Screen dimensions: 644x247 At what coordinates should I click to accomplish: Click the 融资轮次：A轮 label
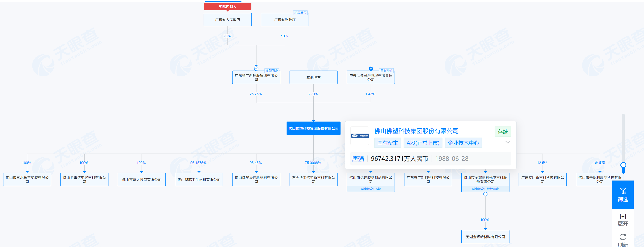click(371, 189)
